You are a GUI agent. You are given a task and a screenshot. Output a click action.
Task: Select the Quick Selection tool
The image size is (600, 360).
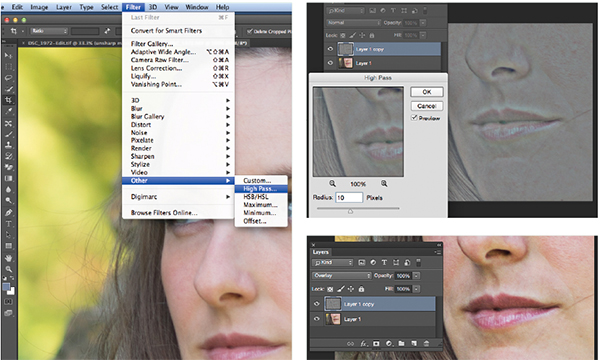(x=8, y=89)
